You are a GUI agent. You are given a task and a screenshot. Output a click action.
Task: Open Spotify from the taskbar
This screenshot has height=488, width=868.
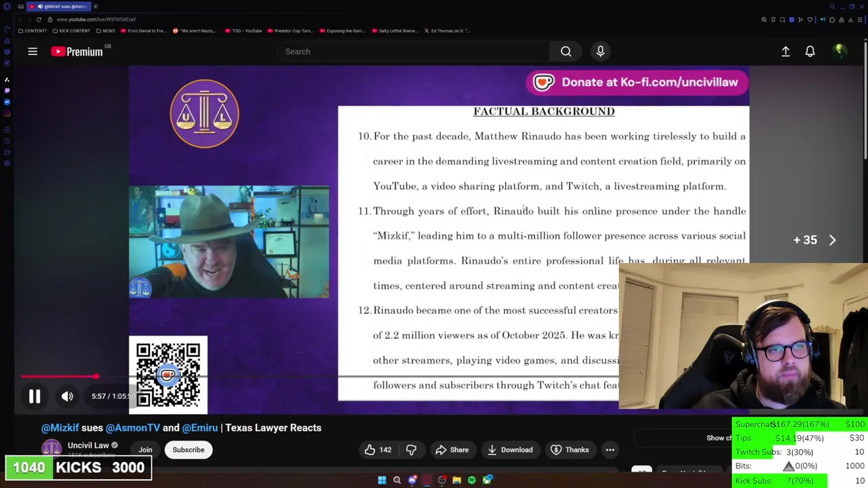pos(471,480)
